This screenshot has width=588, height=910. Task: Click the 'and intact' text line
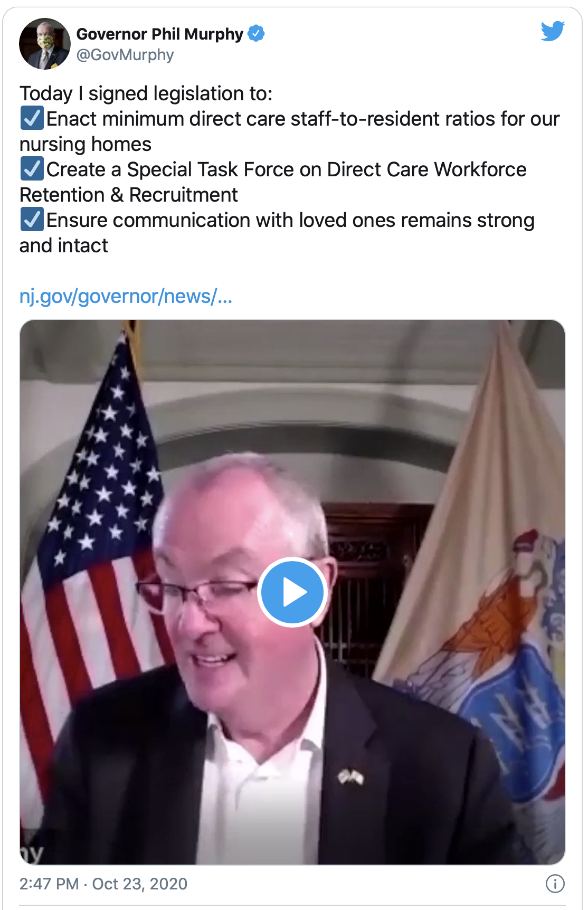pos(64,245)
